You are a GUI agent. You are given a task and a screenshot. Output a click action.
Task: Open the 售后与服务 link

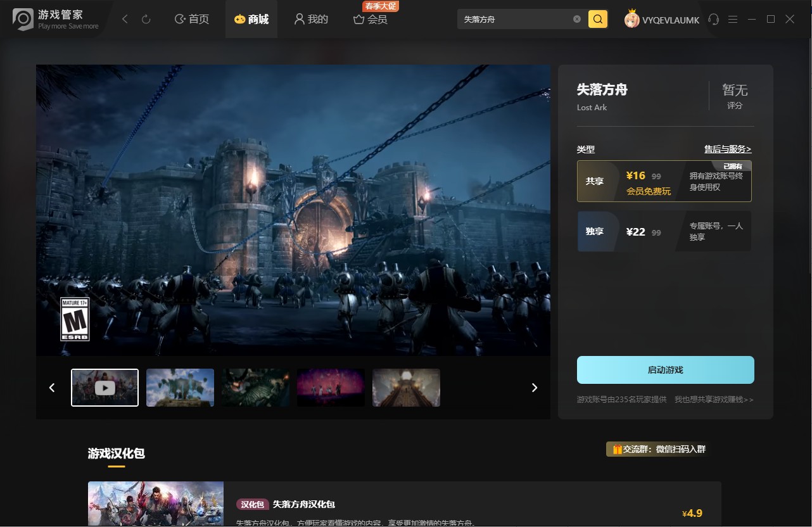click(x=728, y=149)
